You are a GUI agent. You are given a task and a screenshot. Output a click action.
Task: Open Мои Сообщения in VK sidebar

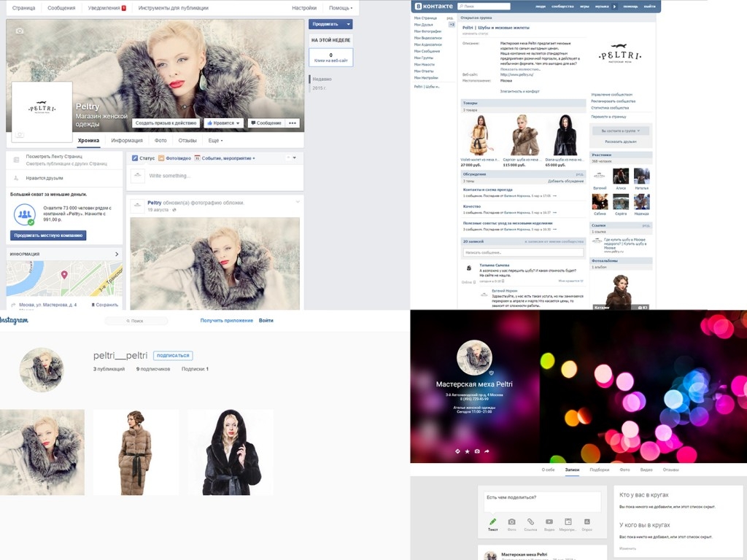point(427,51)
